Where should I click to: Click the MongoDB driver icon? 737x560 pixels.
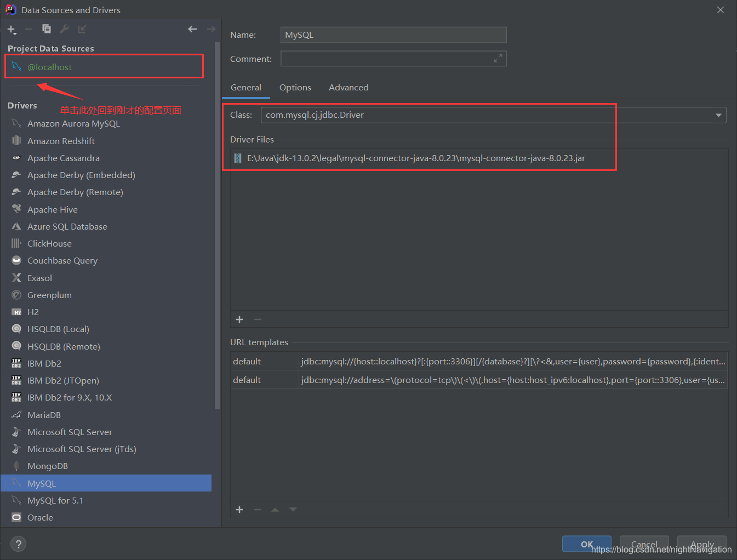pyautogui.click(x=16, y=466)
